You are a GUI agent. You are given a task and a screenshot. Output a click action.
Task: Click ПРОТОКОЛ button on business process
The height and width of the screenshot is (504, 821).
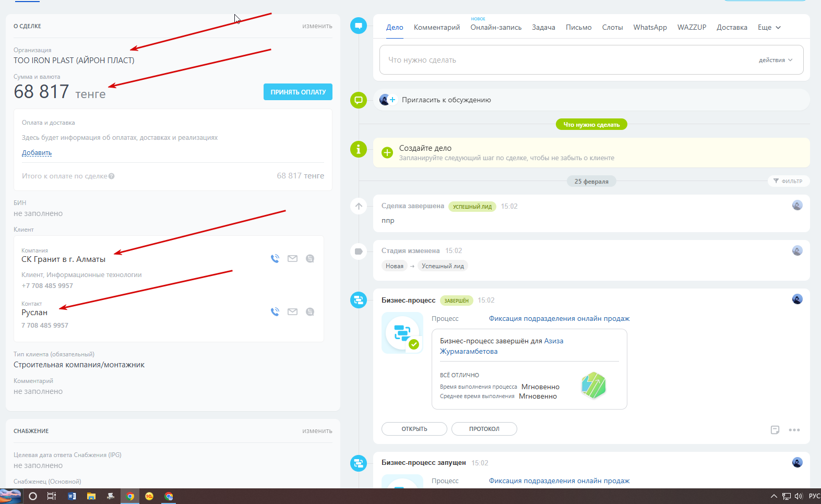[x=484, y=429]
